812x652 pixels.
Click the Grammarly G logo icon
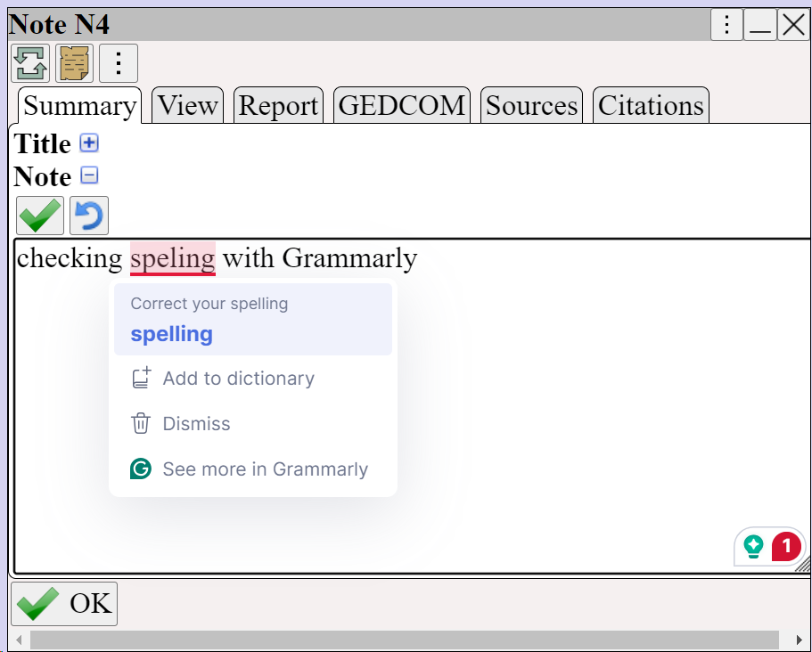[141, 469]
